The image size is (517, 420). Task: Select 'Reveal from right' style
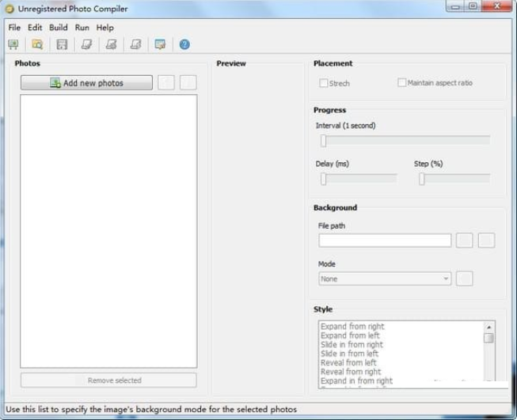pos(351,372)
